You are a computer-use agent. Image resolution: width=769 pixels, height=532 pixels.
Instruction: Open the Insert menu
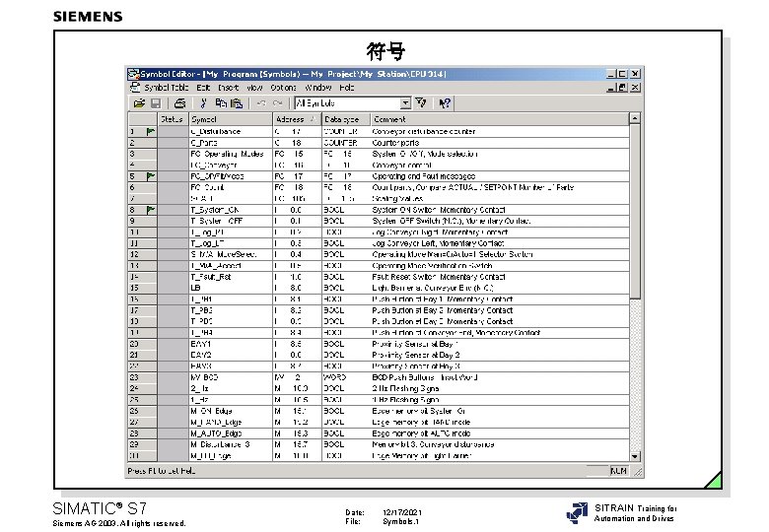228,88
